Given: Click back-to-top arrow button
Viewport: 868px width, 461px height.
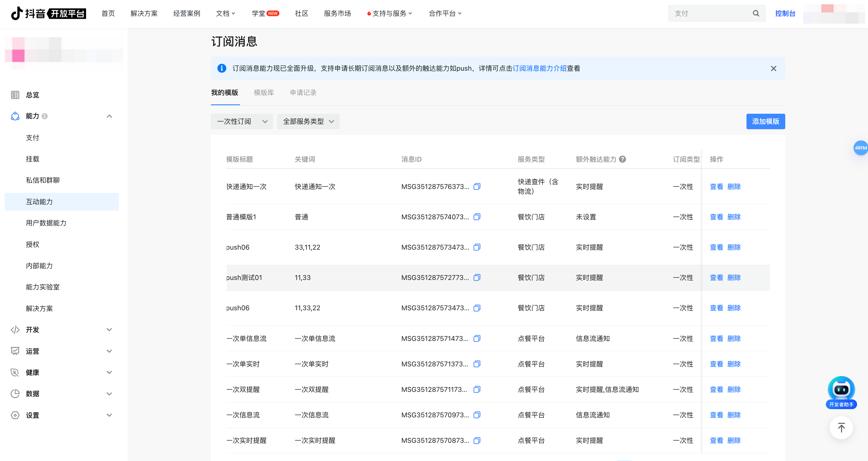Looking at the screenshot, I should point(841,428).
